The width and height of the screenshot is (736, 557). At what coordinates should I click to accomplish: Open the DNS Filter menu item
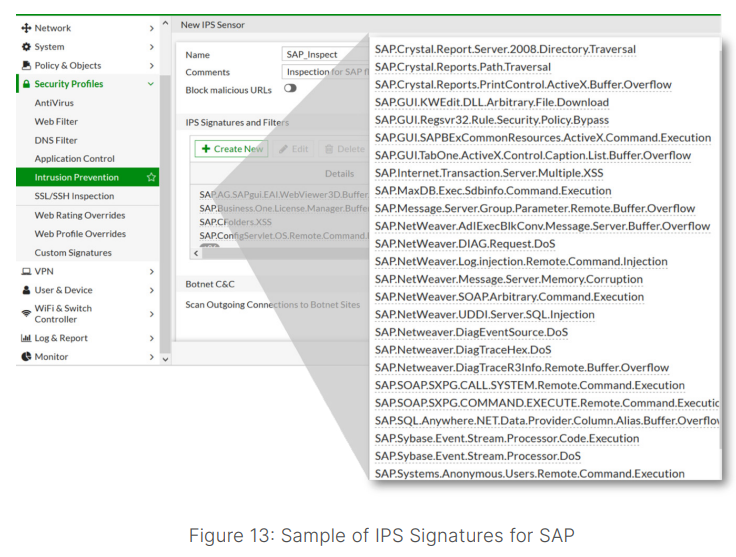[56, 140]
